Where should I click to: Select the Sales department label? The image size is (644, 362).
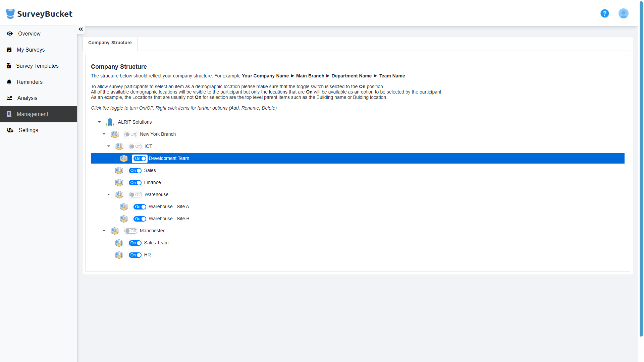coord(150,171)
